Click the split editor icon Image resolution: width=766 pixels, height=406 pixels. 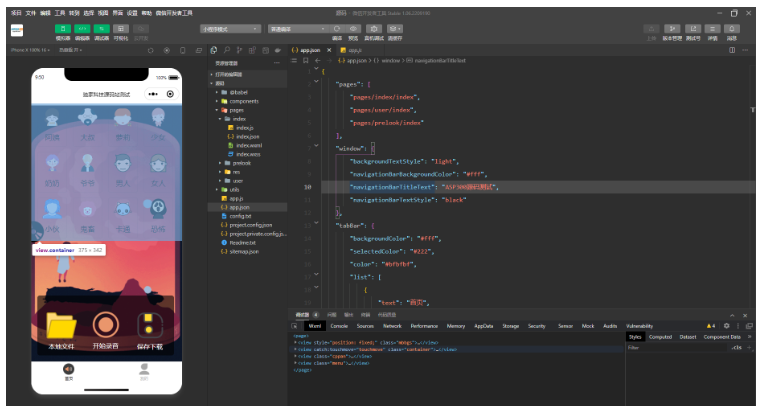point(732,49)
